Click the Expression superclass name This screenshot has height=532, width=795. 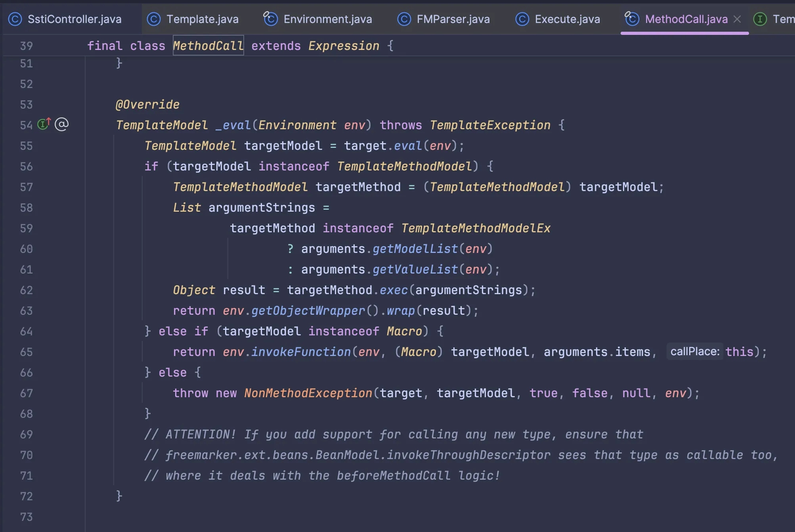pos(344,46)
